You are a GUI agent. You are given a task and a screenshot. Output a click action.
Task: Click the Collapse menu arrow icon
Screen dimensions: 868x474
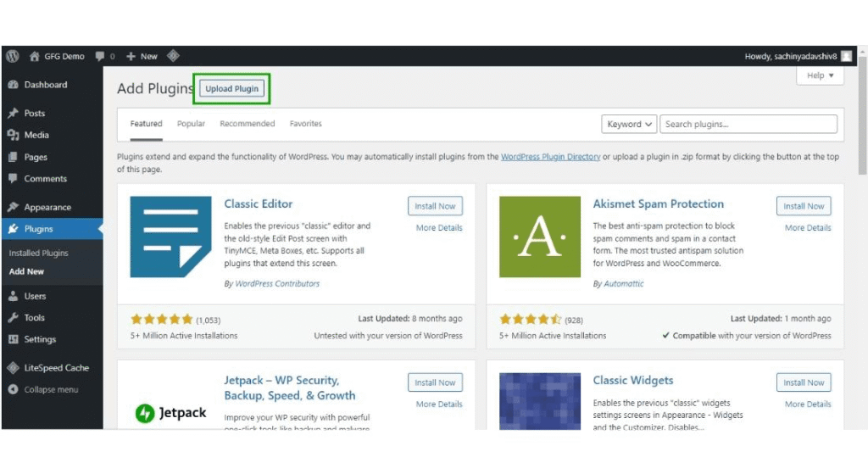coord(14,389)
